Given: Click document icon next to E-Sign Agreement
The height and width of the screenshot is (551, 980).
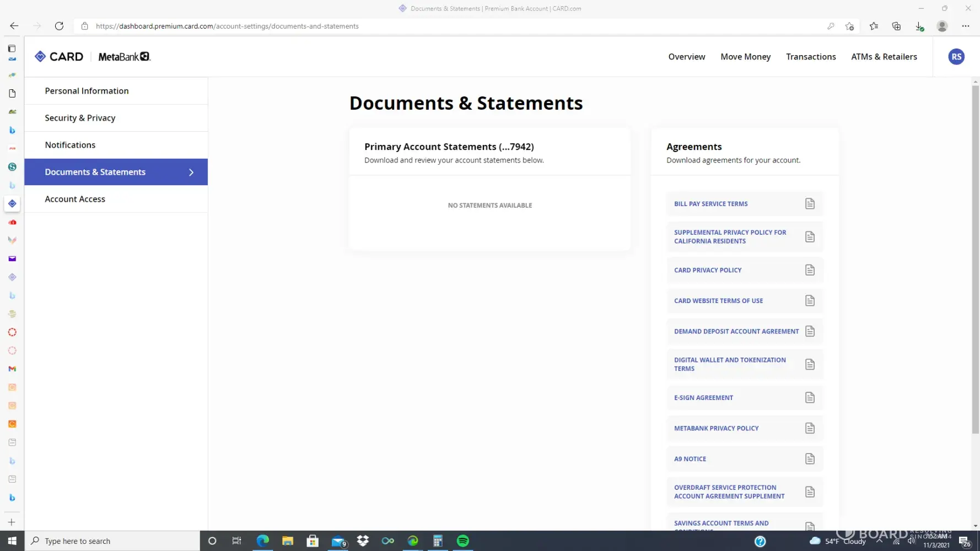Looking at the screenshot, I should click(809, 398).
